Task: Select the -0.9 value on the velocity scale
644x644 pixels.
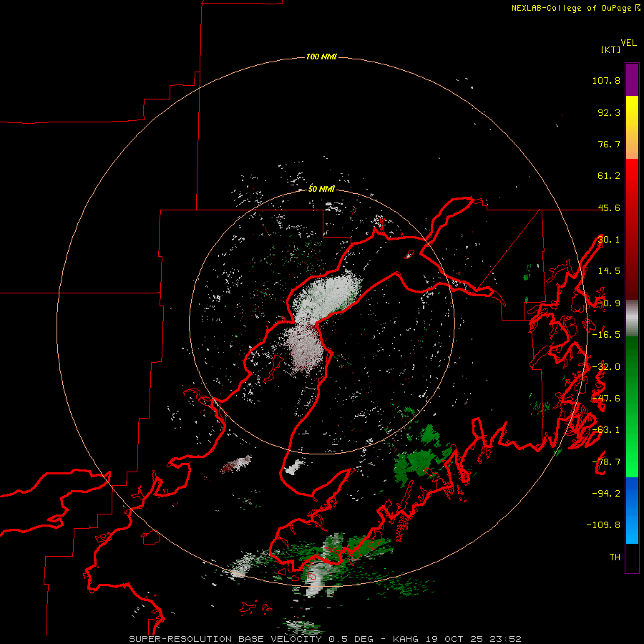Action: coord(609,303)
